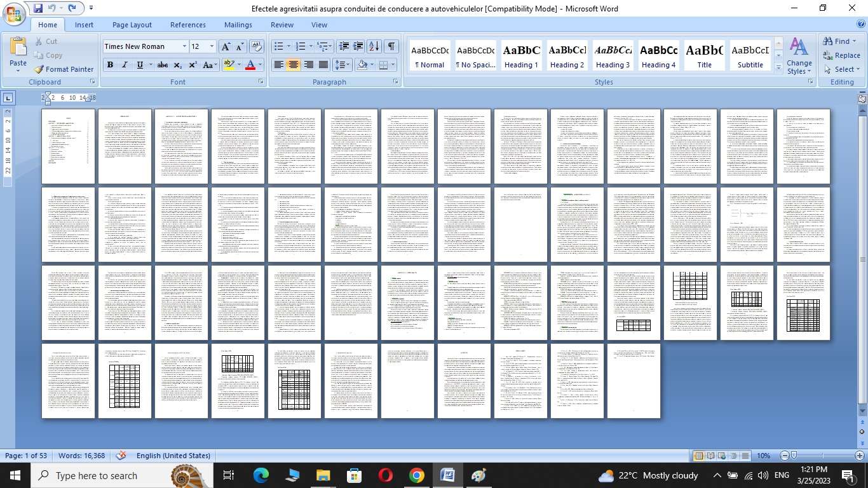Screen dimensions: 868x488
Task: Click the Clear Formatting icon
Action: (257, 46)
